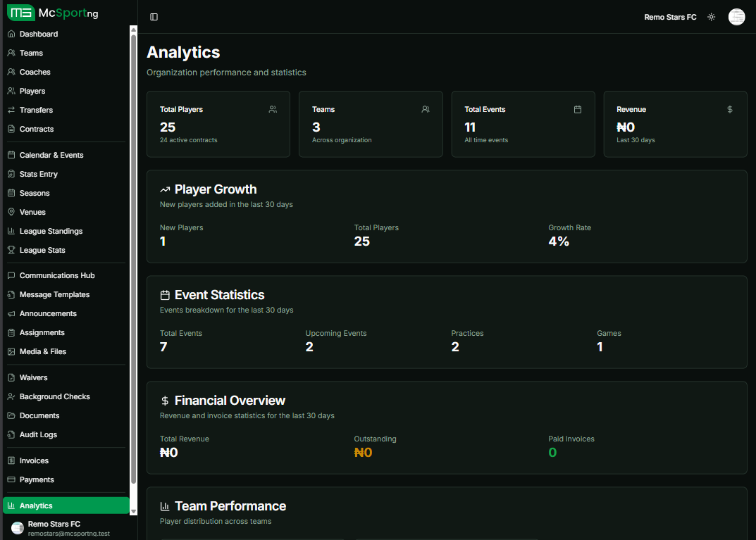Select the Contracts icon in the sidebar

tap(11, 129)
